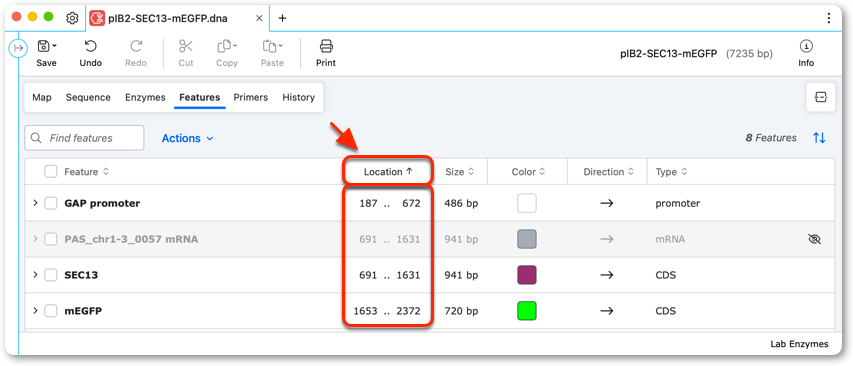The width and height of the screenshot is (853, 366).
Task: Open the Actions dropdown
Action: [187, 138]
